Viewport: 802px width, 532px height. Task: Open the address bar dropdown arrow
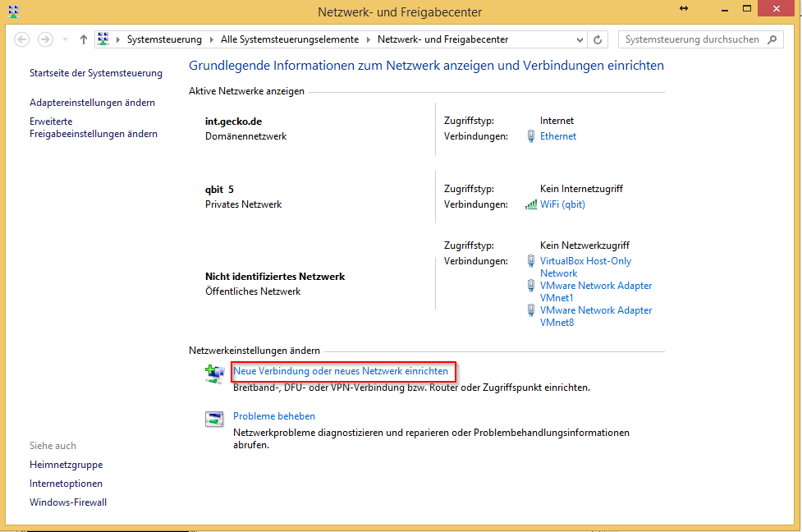580,39
